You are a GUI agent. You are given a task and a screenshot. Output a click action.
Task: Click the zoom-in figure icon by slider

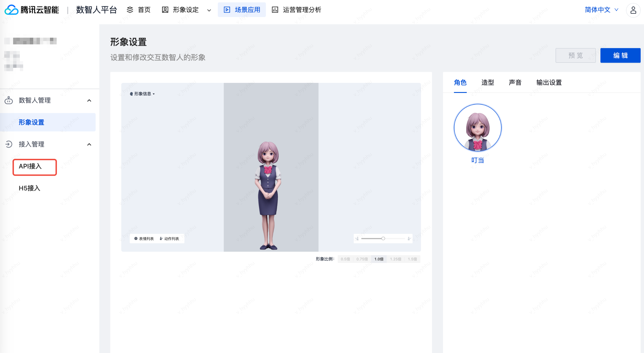click(x=409, y=239)
